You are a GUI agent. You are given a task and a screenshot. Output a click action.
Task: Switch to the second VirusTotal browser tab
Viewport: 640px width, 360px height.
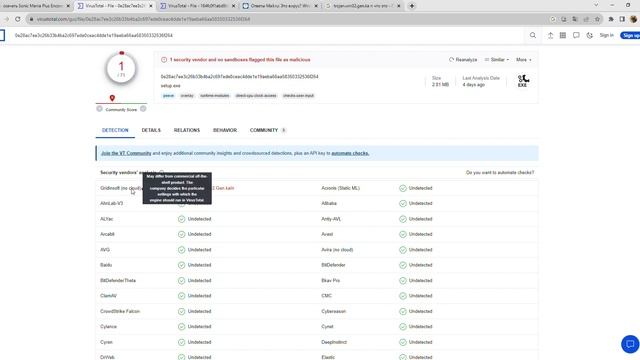(x=198, y=6)
